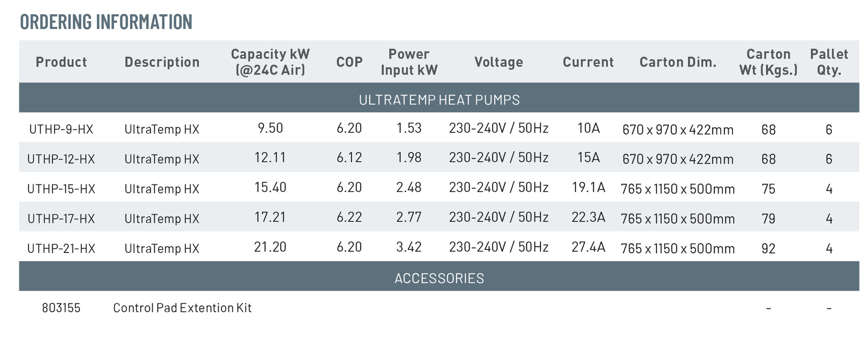Click the COP column header
The height and width of the screenshot is (339, 868).
tap(350, 62)
